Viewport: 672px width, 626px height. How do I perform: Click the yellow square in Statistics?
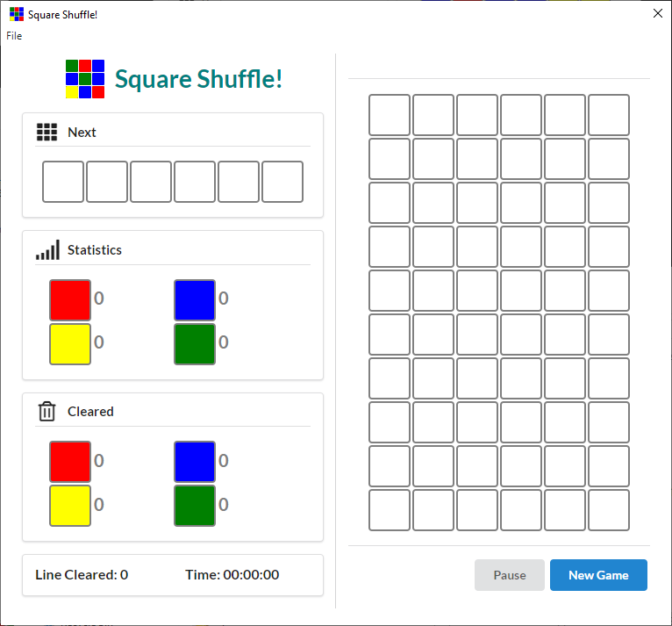[x=70, y=343]
